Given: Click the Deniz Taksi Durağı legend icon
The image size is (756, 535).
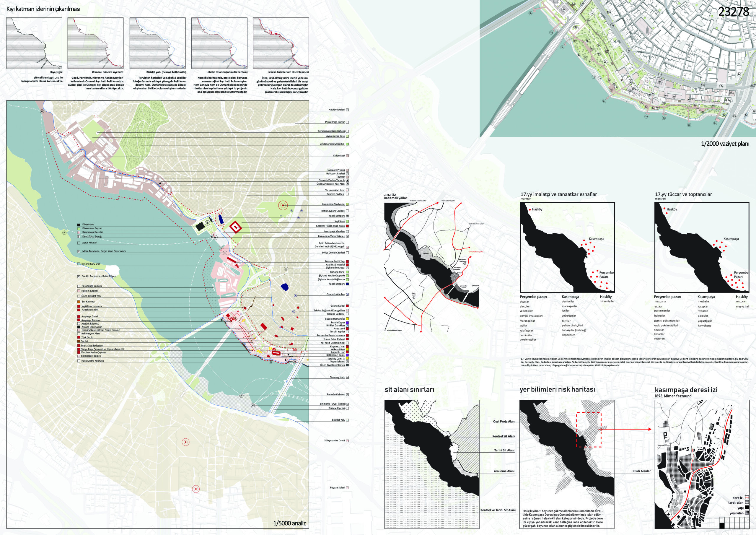Looking at the screenshot, I should pyautogui.click(x=79, y=237).
